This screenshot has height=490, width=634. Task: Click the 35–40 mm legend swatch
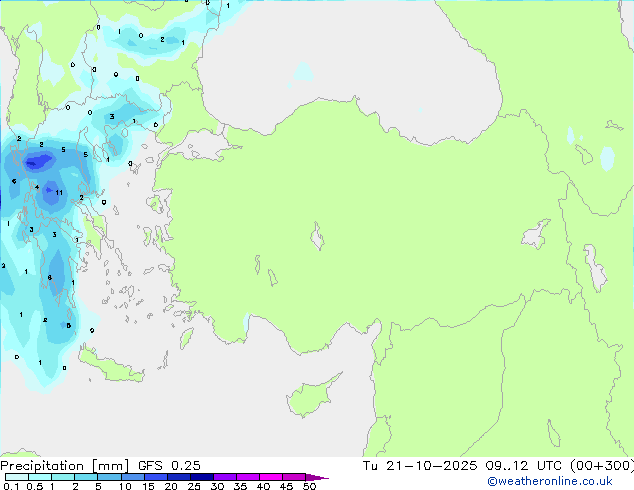pyautogui.click(x=248, y=477)
